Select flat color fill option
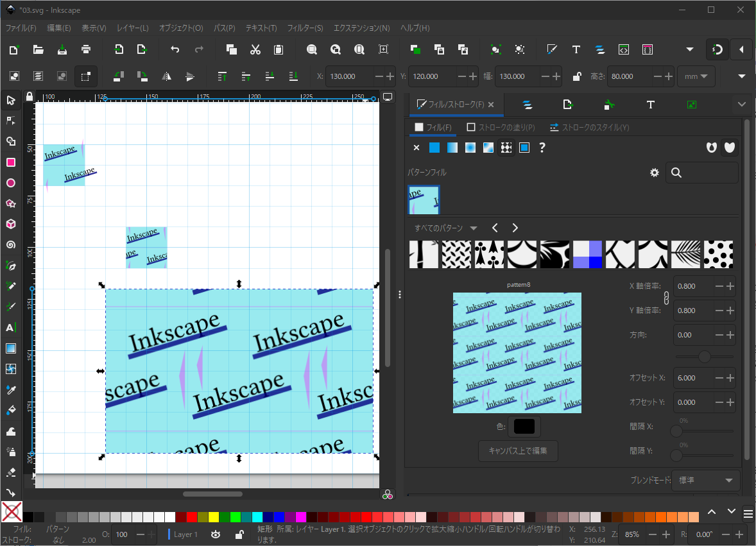Viewport: 756px width, 546px height. click(x=434, y=148)
